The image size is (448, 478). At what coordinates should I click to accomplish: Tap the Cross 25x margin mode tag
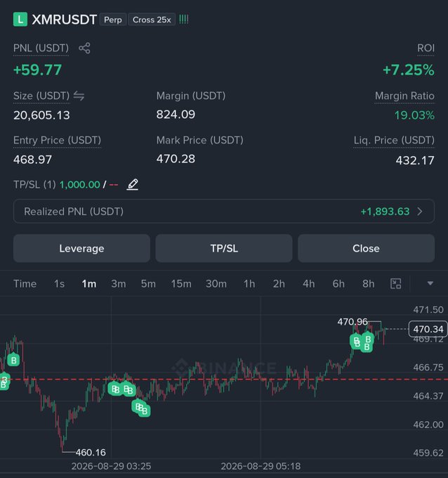(152, 20)
